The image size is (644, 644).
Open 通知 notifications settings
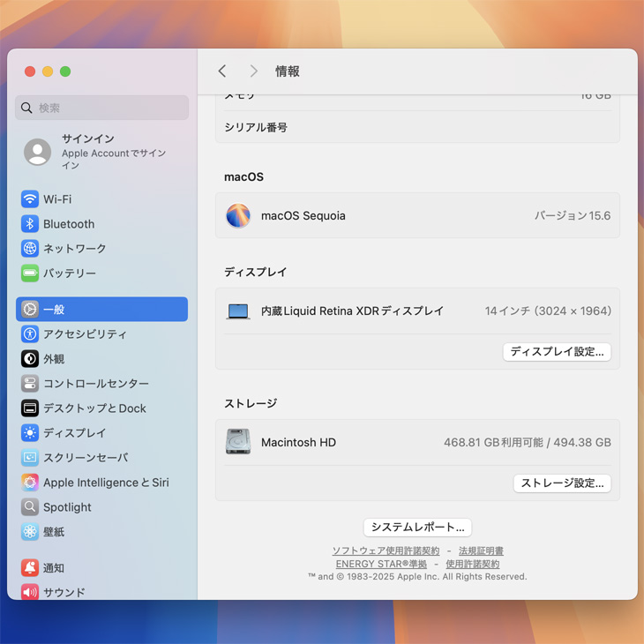[x=54, y=568]
